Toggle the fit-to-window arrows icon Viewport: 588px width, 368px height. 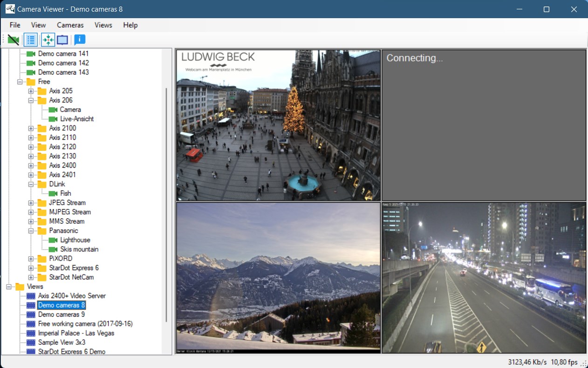click(x=48, y=40)
